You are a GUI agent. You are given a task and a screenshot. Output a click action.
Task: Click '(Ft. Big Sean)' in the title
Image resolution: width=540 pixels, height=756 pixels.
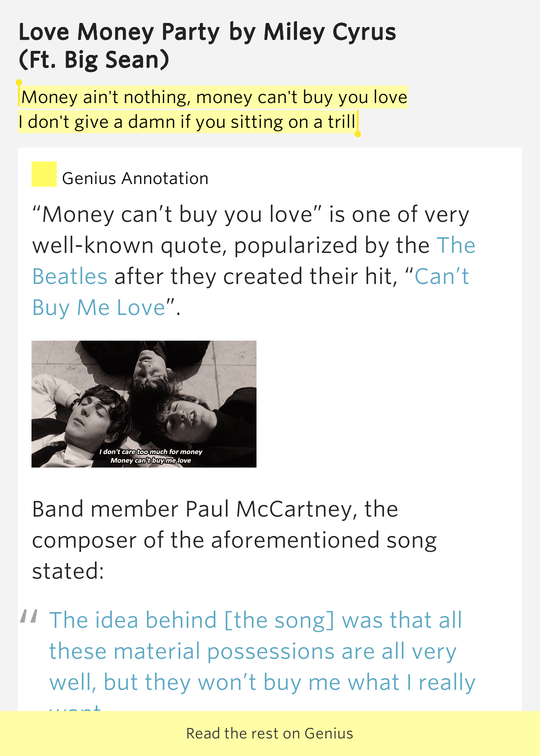[x=94, y=60]
